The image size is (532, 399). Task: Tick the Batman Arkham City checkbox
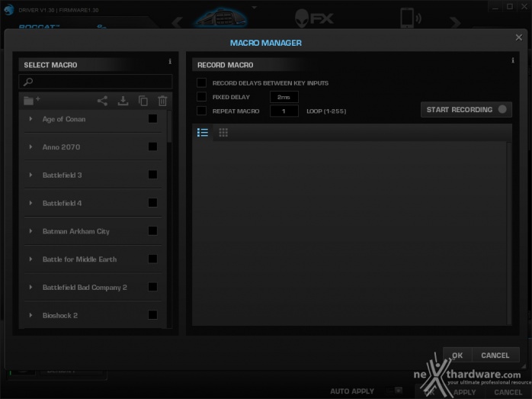pos(152,231)
